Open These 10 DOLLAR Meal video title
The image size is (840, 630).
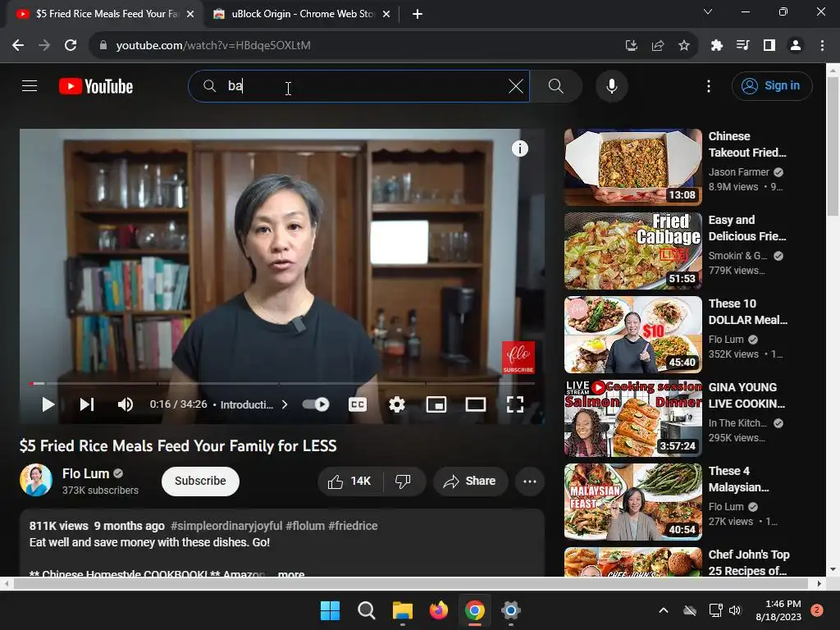748,312
